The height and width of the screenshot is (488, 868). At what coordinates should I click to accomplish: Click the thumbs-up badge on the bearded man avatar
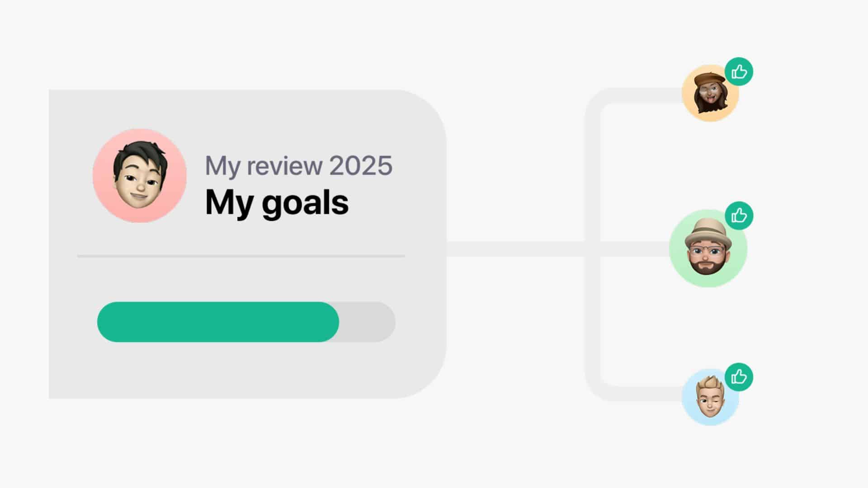click(x=739, y=216)
